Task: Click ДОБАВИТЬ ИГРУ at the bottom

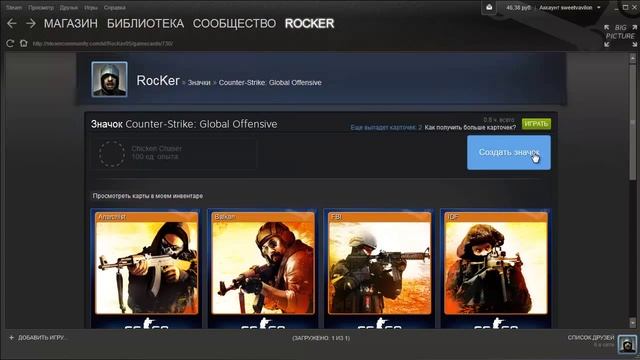Action: 42,338
